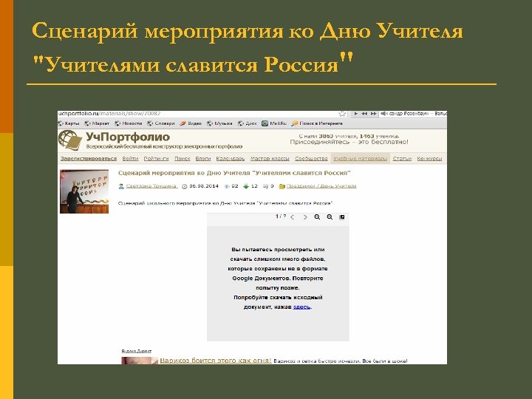Click the УчПортфолио site title
This screenshot has width=532, height=399.
coord(128,137)
